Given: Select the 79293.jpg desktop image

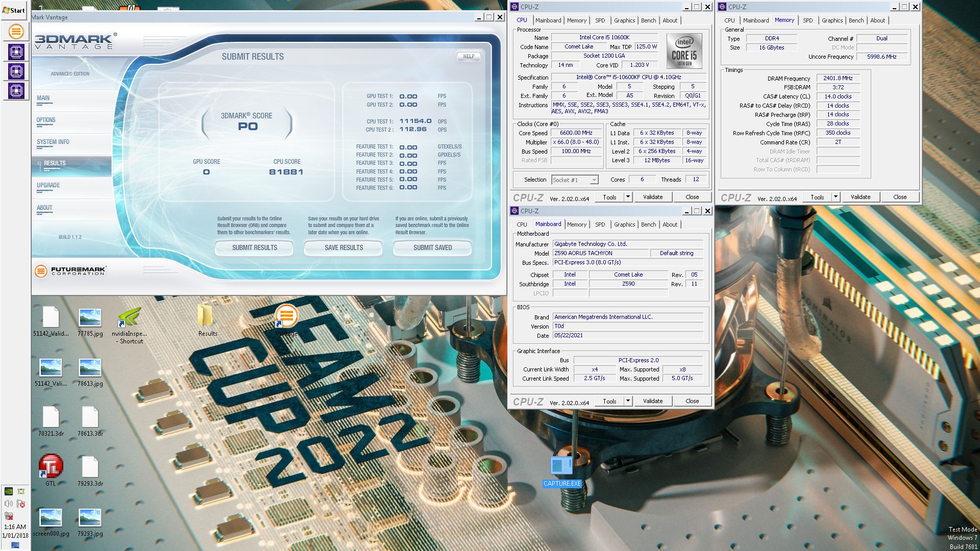Looking at the screenshot, I should [90, 522].
